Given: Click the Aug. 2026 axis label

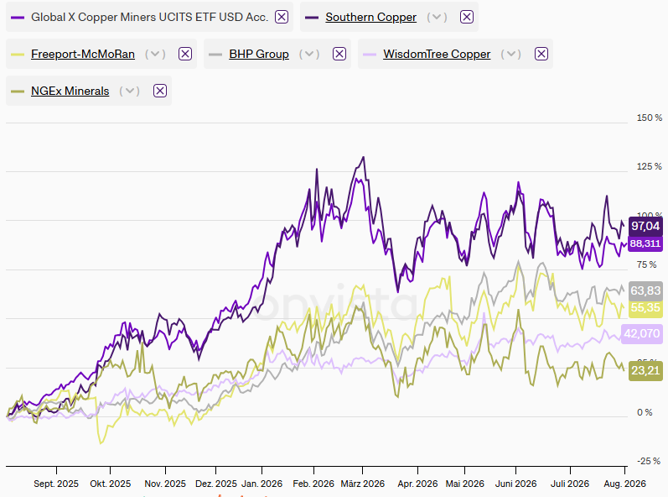Looking at the screenshot, I should (x=625, y=484).
